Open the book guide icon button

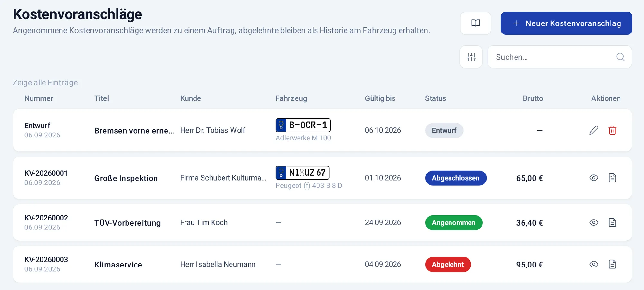coord(476,23)
